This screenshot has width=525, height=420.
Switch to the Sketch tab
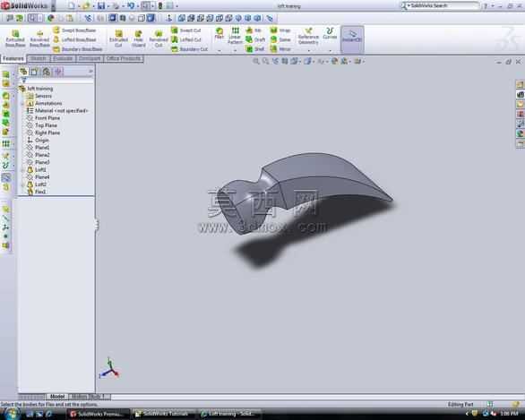39,58
